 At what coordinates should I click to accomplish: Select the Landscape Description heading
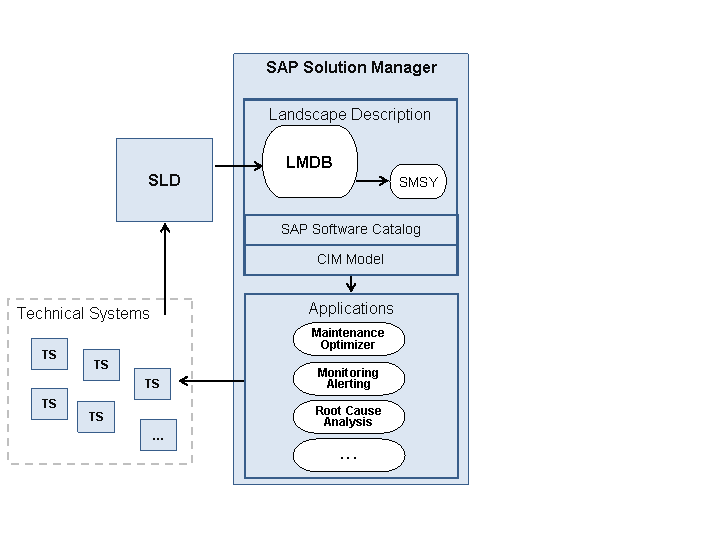point(350,114)
